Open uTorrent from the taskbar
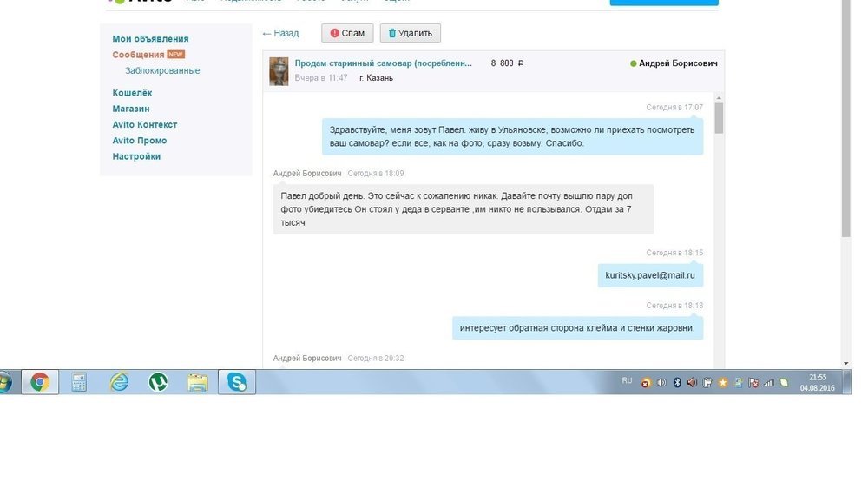The height and width of the screenshot is (488, 868). coord(158,382)
